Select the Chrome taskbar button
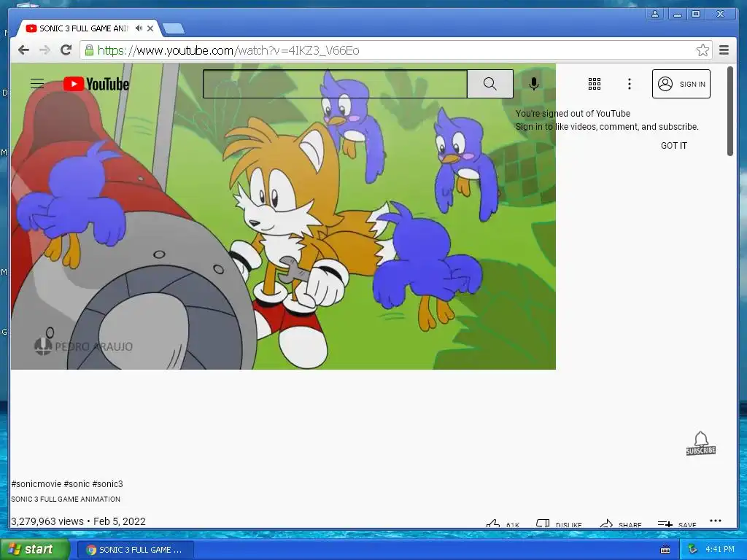The height and width of the screenshot is (560, 747). [x=136, y=550]
